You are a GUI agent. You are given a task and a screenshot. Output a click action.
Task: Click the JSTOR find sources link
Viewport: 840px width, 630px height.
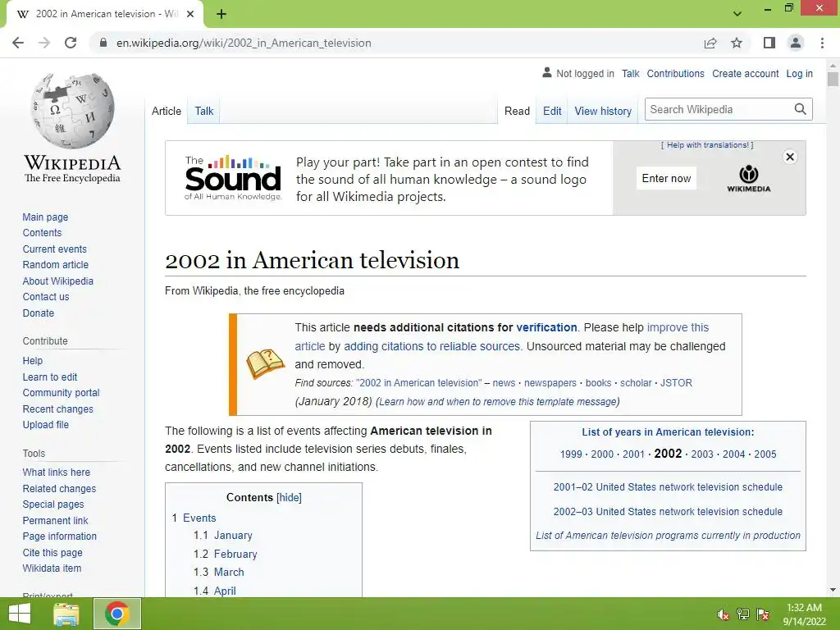click(676, 383)
